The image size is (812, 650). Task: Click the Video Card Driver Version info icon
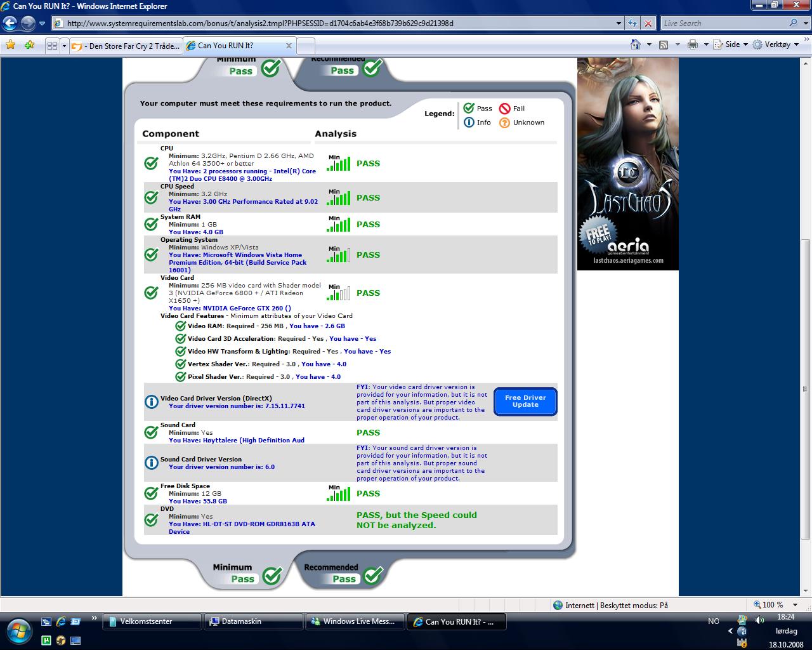click(x=152, y=401)
